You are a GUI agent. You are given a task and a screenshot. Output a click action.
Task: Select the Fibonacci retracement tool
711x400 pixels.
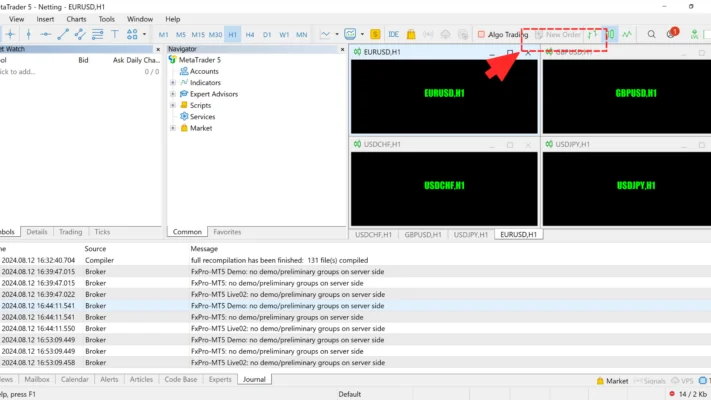point(97,34)
